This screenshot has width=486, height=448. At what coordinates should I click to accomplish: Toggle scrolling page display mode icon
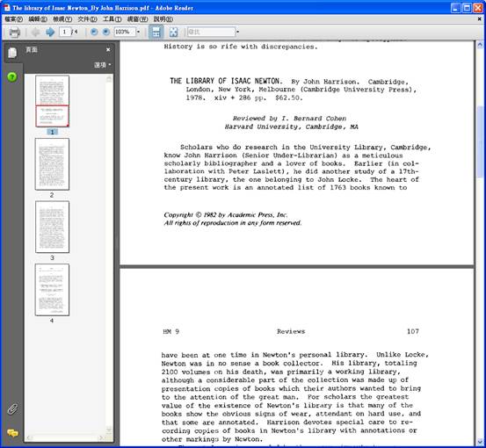click(156, 32)
